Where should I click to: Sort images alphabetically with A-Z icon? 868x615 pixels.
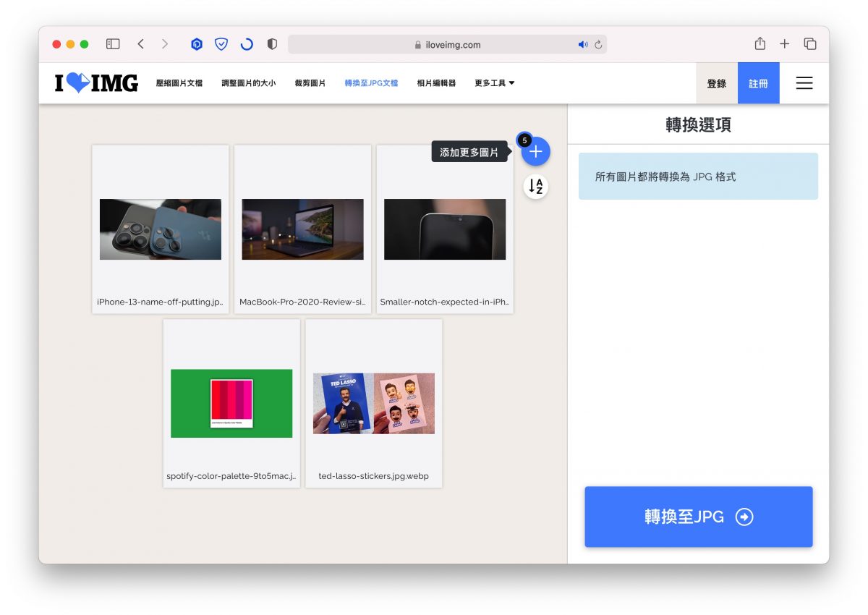tap(536, 187)
